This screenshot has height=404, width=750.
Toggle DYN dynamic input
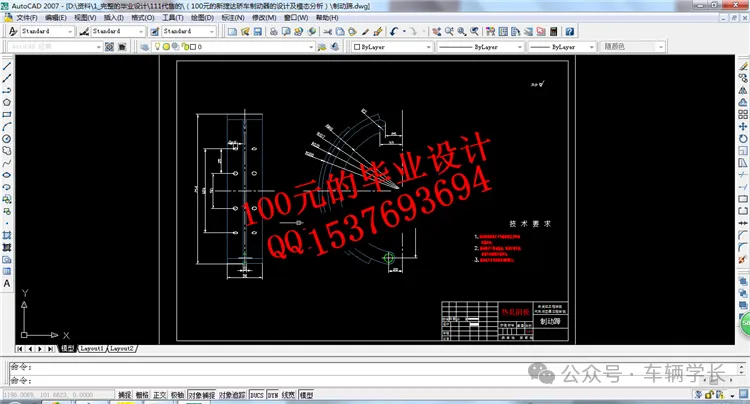click(x=273, y=395)
